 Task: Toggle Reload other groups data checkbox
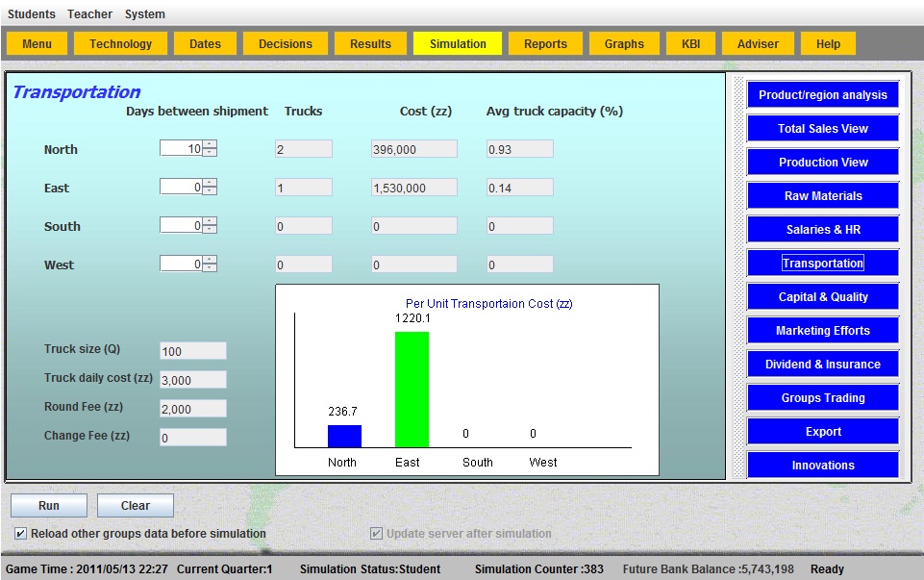click(21, 534)
